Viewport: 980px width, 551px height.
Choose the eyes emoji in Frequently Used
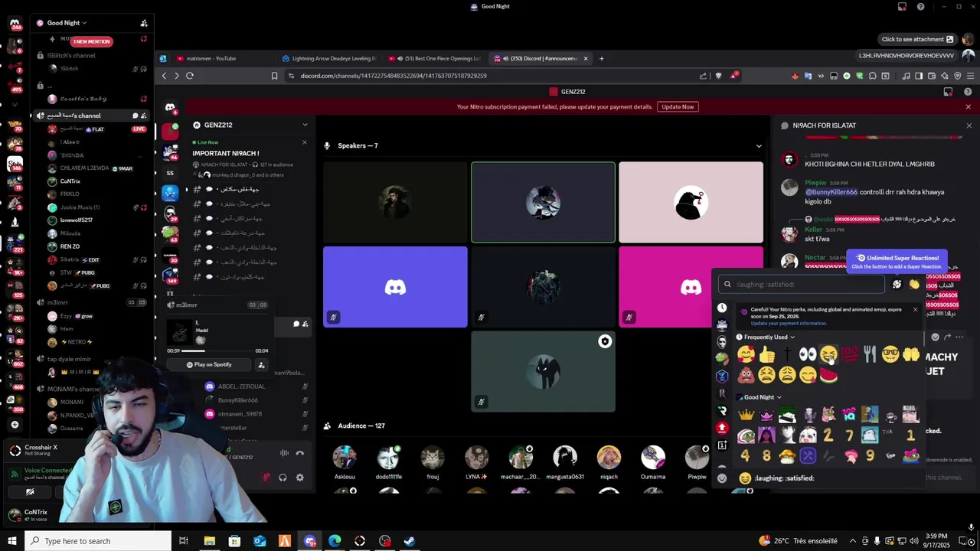[x=808, y=354]
